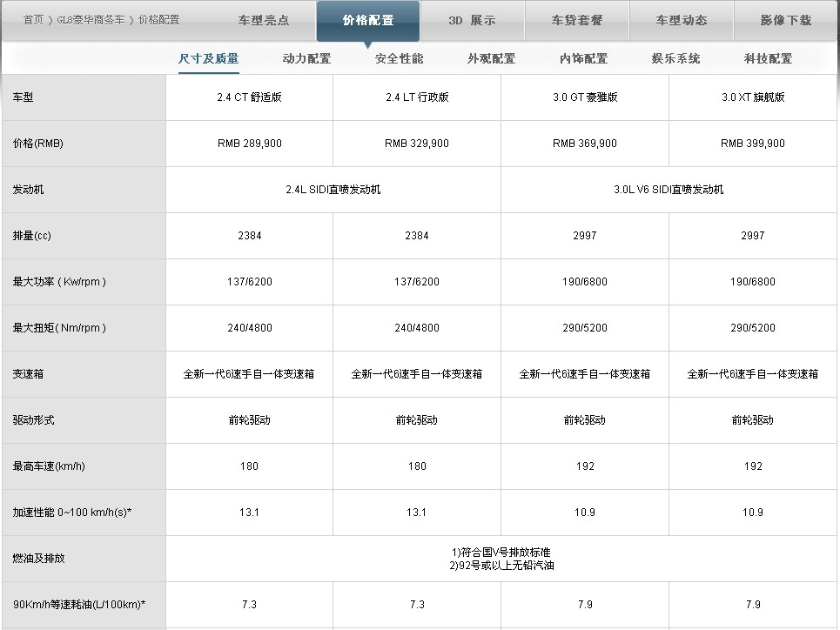Click the active 尺寸及质量 sub-tab

[x=209, y=58]
